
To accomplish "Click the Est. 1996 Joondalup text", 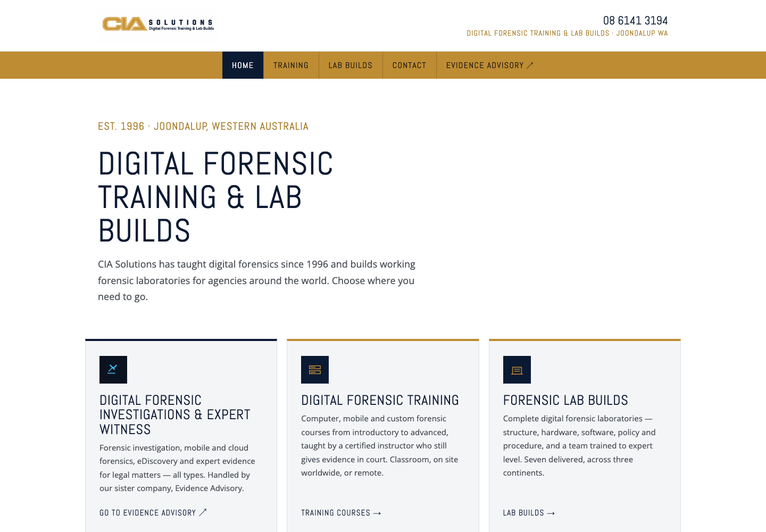I will 203,126.
